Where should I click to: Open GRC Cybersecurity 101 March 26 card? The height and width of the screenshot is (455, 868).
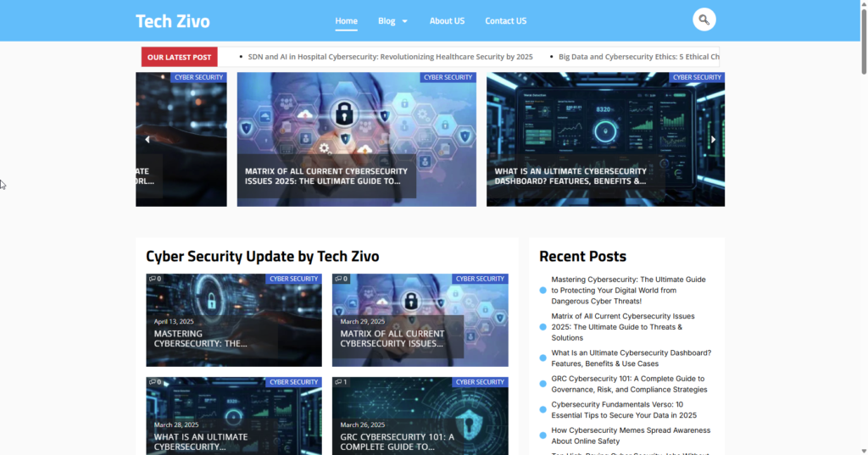tap(397, 441)
